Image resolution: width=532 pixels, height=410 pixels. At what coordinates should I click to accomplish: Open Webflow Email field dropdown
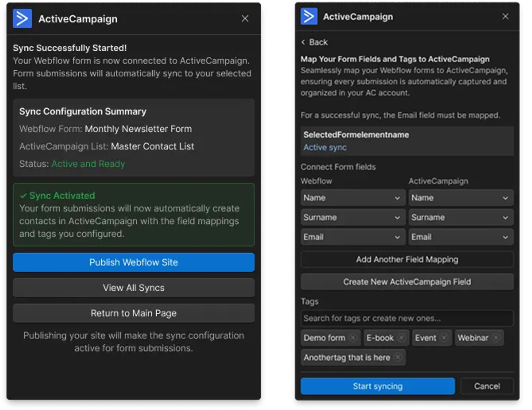pyautogui.click(x=353, y=237)
